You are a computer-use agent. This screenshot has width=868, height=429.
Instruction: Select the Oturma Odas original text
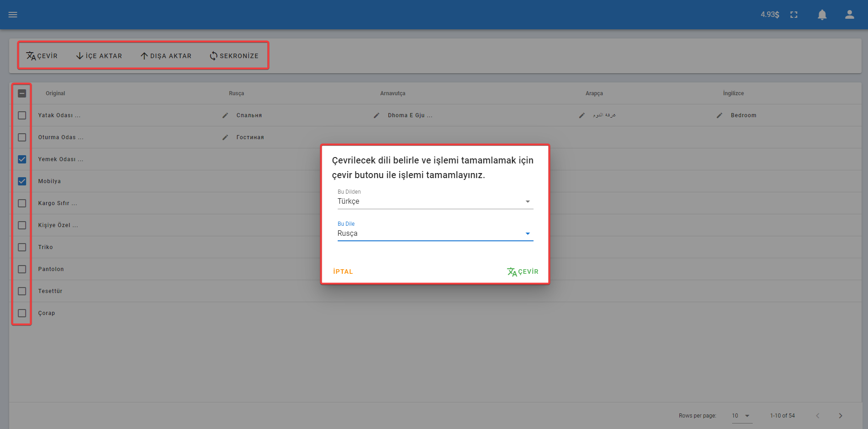(61, 137)
